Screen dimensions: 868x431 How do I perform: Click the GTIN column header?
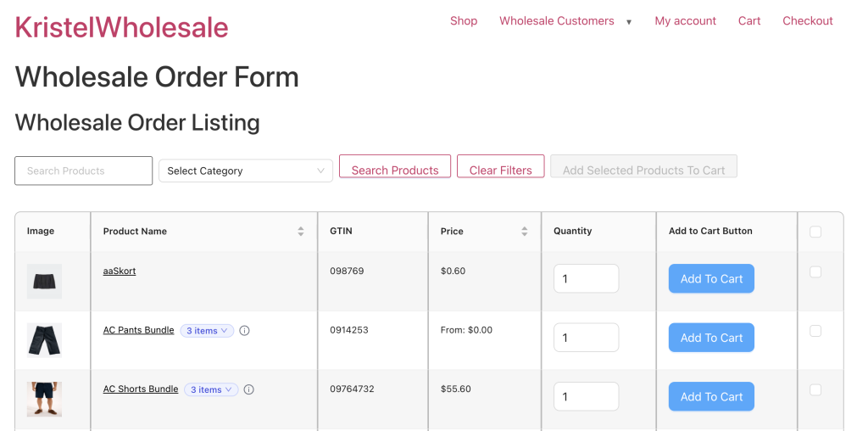point(341,231)
